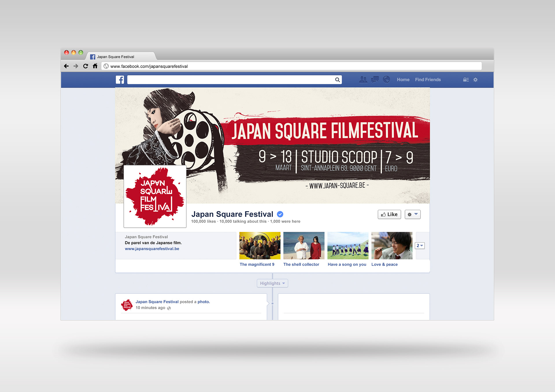This screenshot has width=555, height=392.
Task: Click the '10 minutes ago' timestamp
Action: (150, 308)
